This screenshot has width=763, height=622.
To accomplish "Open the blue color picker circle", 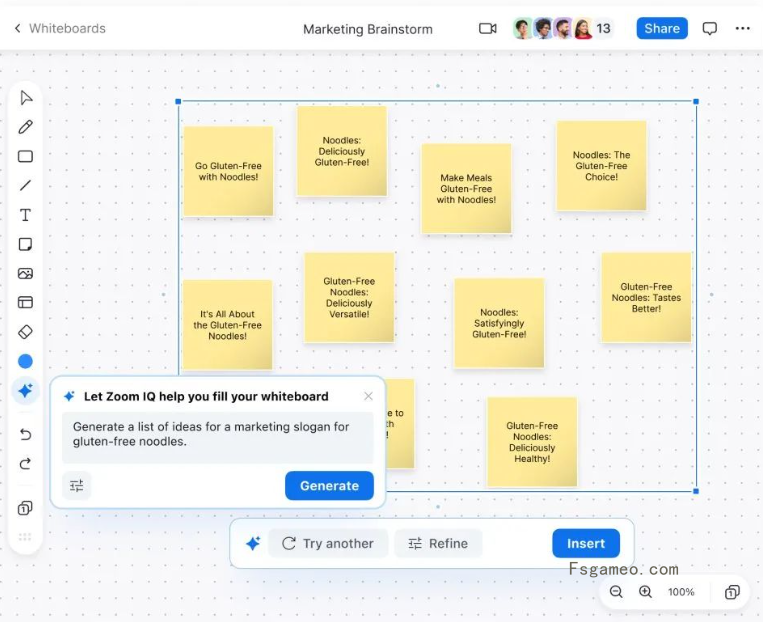I will pos(25,361).
